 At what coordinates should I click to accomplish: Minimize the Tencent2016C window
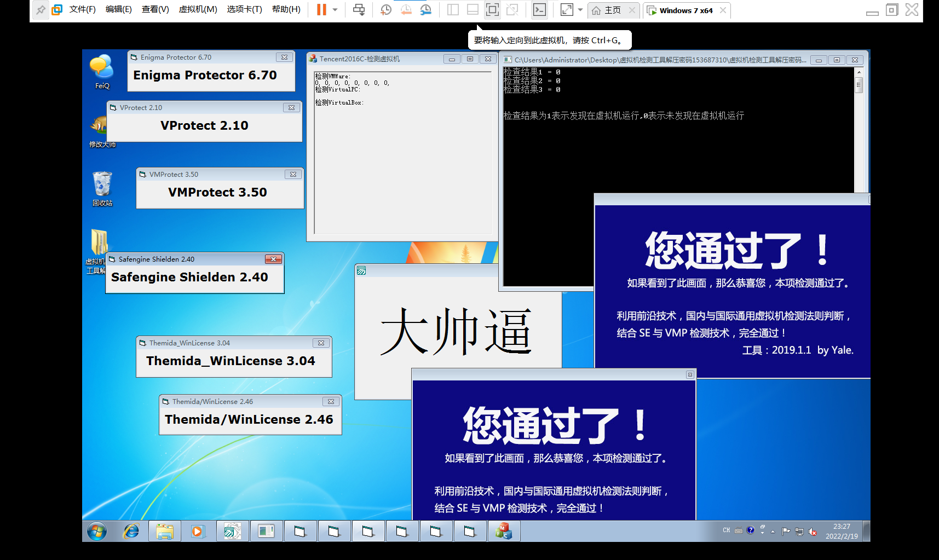452,59
